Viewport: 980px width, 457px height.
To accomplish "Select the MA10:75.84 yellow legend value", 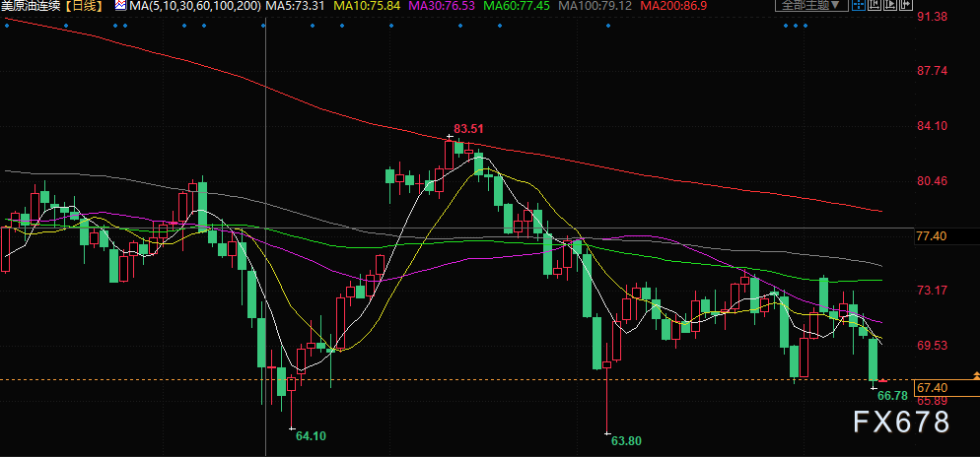I will coord(367,6).
